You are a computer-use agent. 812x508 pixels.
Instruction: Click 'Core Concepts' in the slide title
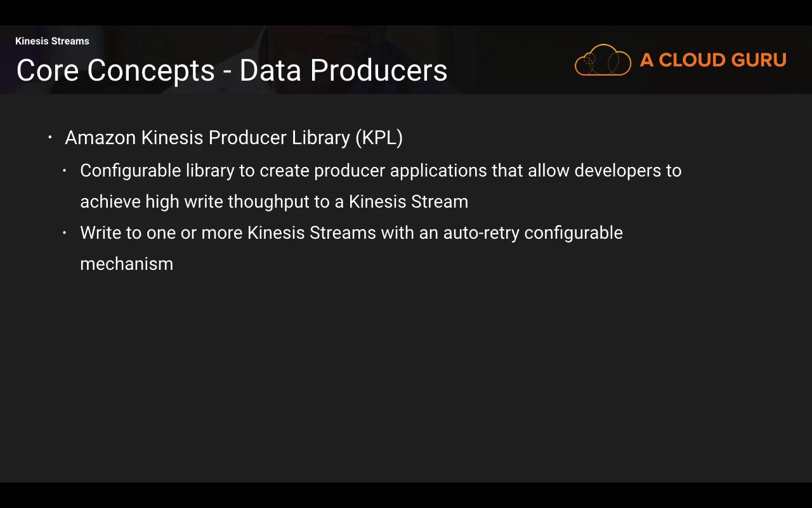(115, 70)
